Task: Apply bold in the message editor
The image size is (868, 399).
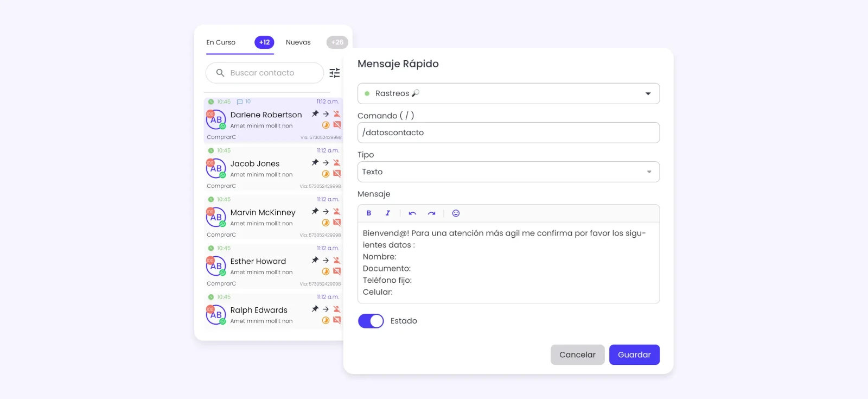Action: pos(369,213)
